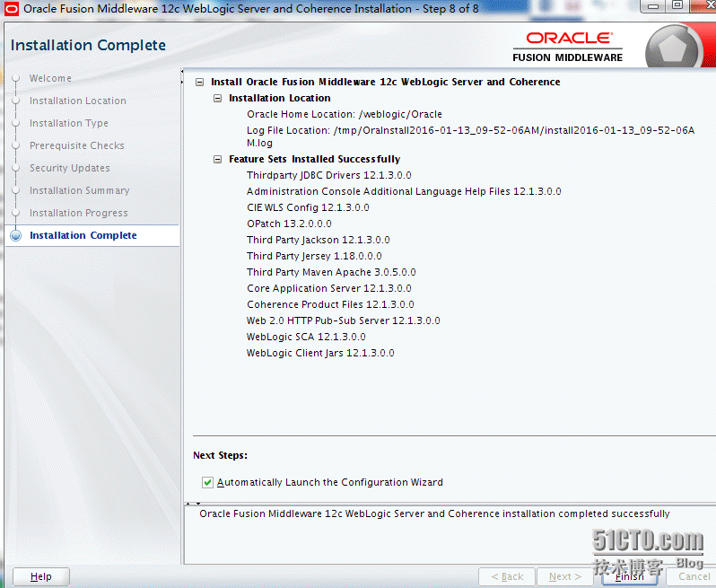Click the Next button
This screenshot has height=588, width=716.
click(x=565, y=576)
